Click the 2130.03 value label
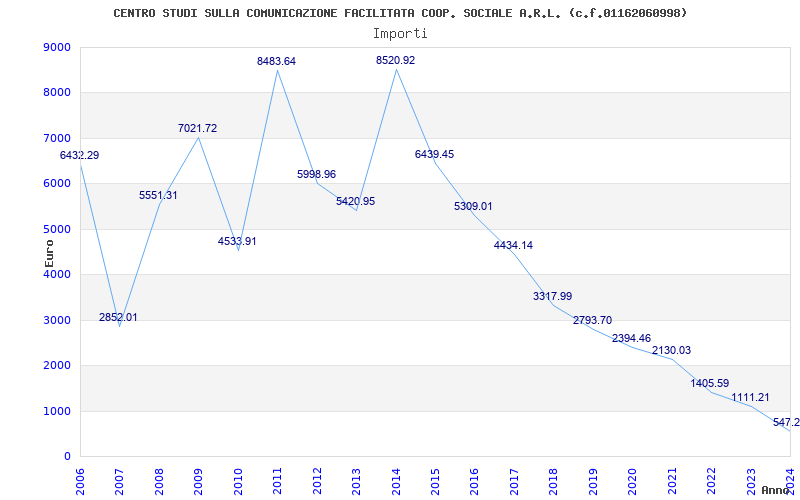The height and width of the screenshot is (500, 800). click(x=671, y=350)
